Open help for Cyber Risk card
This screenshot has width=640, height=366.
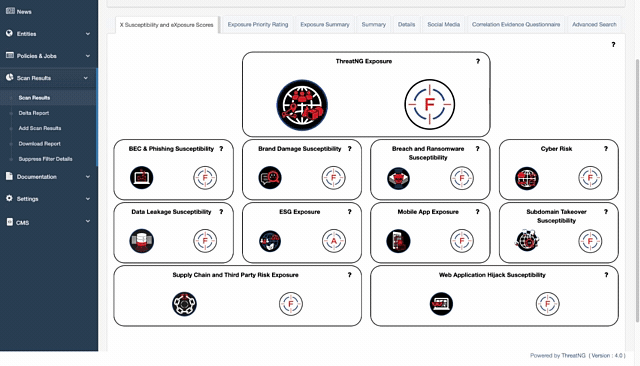pyautogui.click(x=606, y=149)
